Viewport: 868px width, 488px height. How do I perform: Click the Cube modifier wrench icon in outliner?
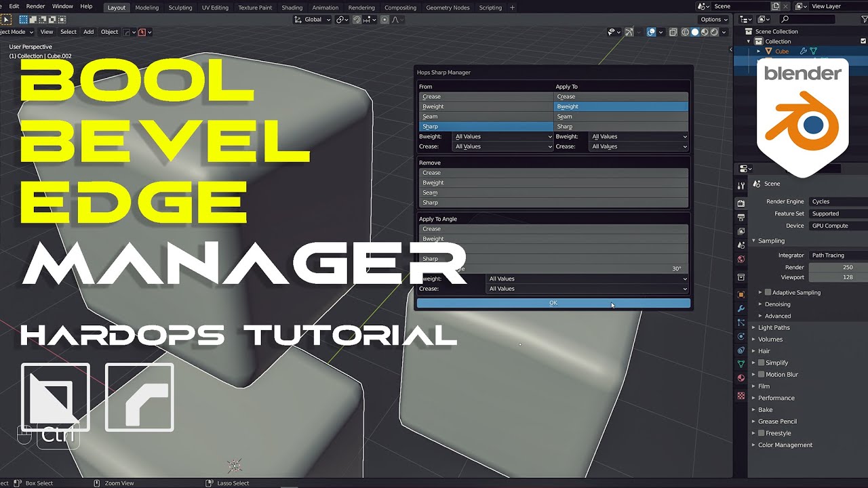pos(804,51)
